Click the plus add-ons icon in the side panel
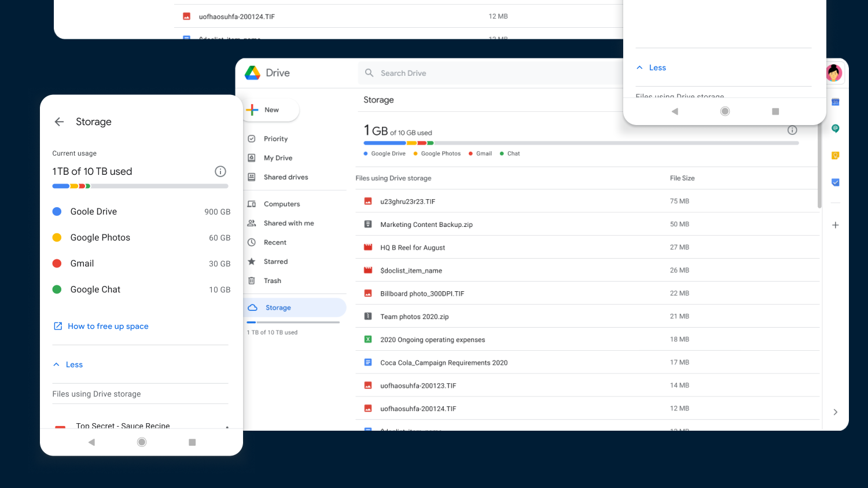The image size is (868, 488). tap(835, 225)
